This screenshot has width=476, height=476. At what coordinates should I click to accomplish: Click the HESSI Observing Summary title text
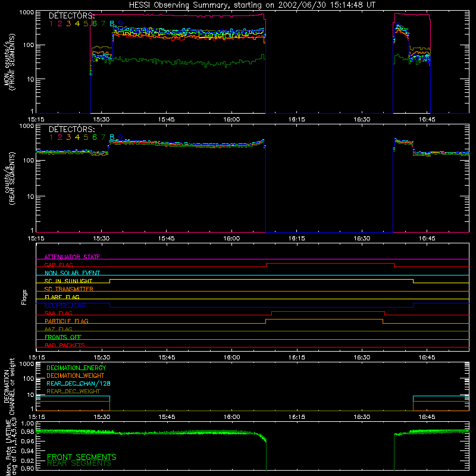pyautogui.click(x=252, y=5)
